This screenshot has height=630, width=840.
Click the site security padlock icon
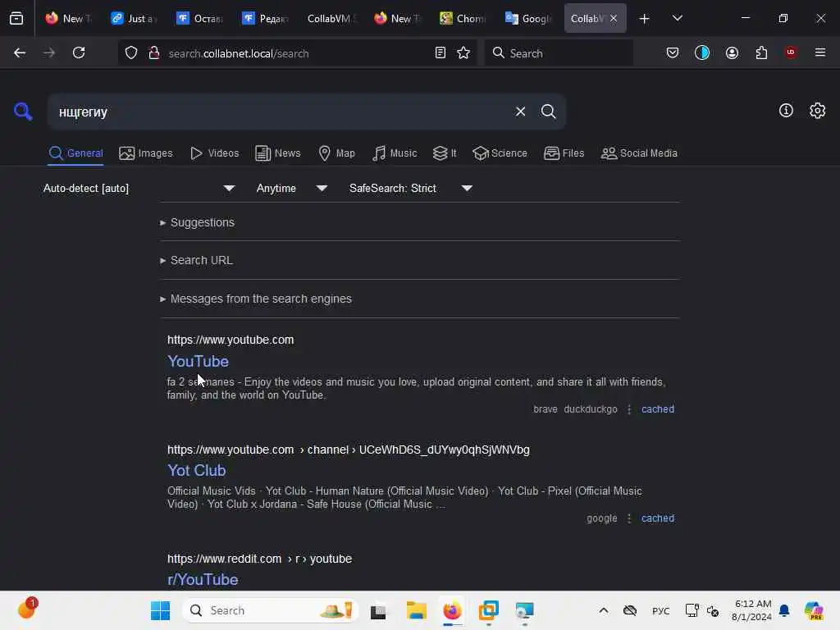coord(154,52)
